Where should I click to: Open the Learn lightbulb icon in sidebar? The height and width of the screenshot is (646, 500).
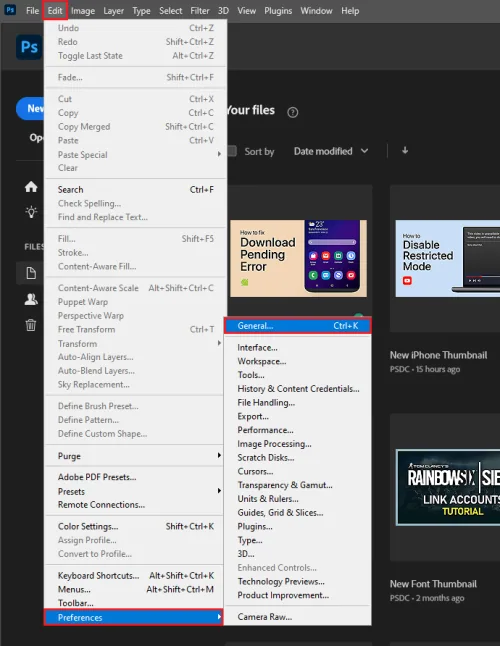[x=31, y=212]
